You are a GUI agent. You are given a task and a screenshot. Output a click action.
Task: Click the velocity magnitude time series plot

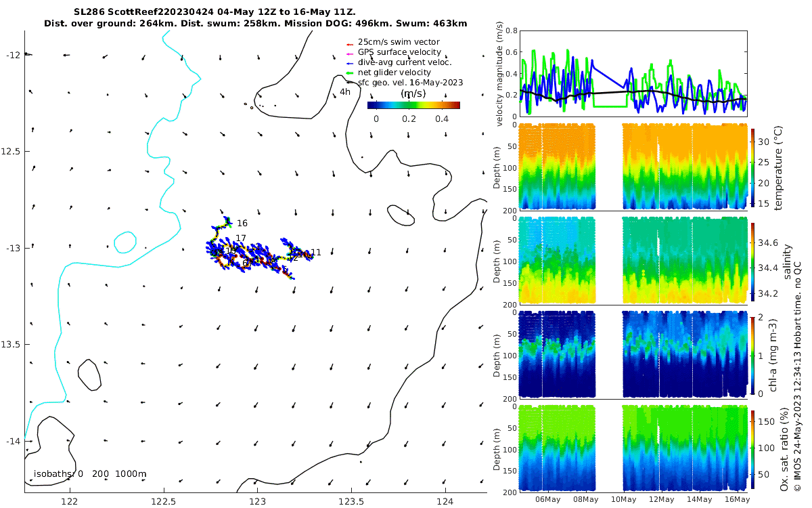click(633, 73)
